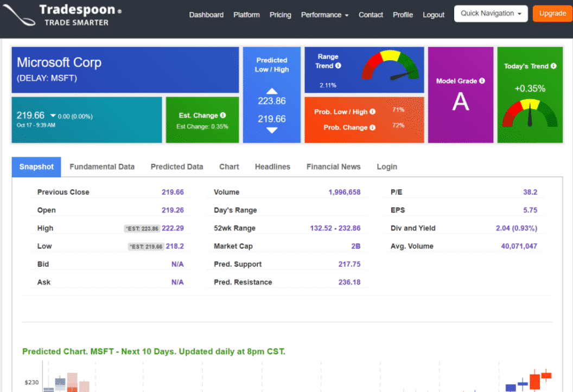Open the Performance dropdown menu
Image resolution: width=573 pixels, height=392 pixels.
pyautogui.click(x=324, y=15)
